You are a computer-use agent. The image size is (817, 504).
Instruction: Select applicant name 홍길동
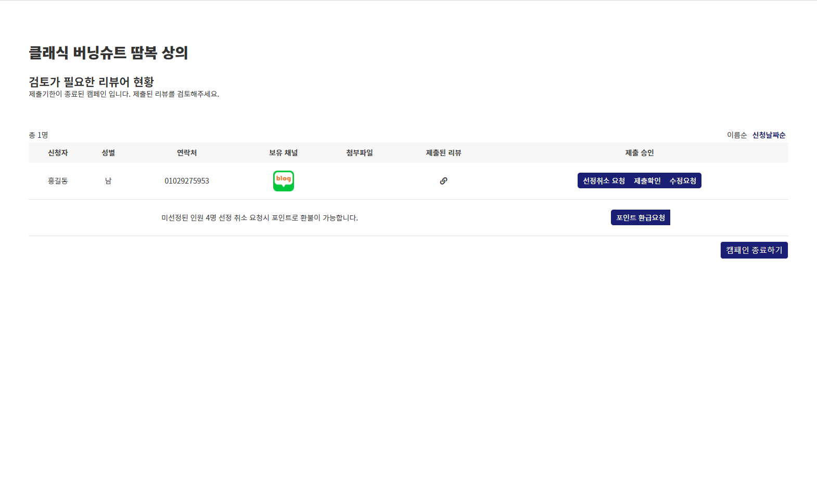click(x=58, y=181)
